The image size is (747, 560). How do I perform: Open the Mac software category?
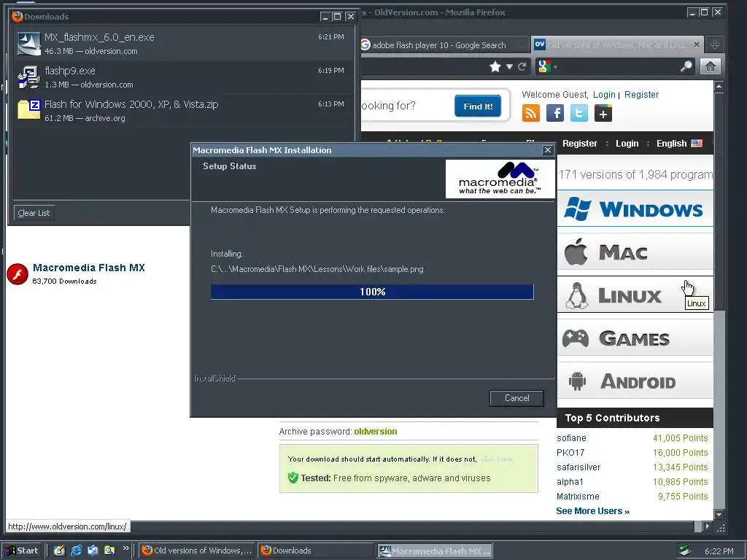click(635, 252)
